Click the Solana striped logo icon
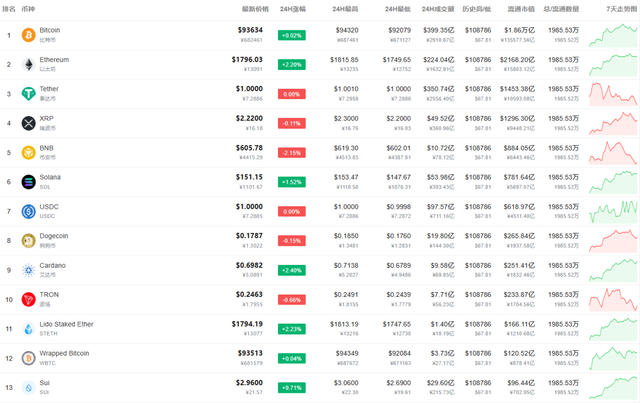This screenshot has height=403, width=640. pos(29,182)
